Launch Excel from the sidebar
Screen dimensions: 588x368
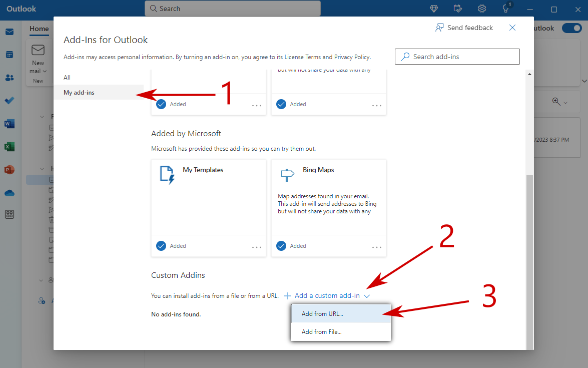(10, 147)
